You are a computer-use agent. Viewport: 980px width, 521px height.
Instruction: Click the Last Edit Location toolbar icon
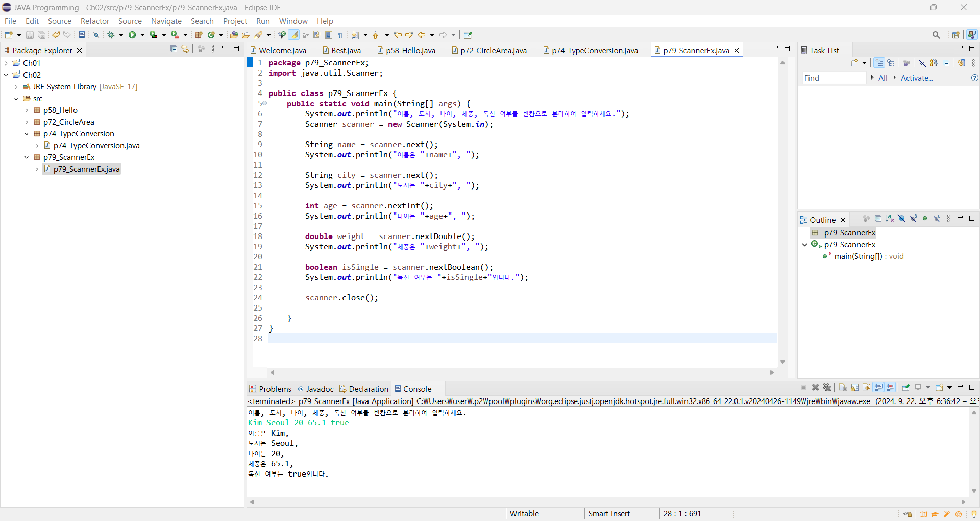(x=398, y=35)
